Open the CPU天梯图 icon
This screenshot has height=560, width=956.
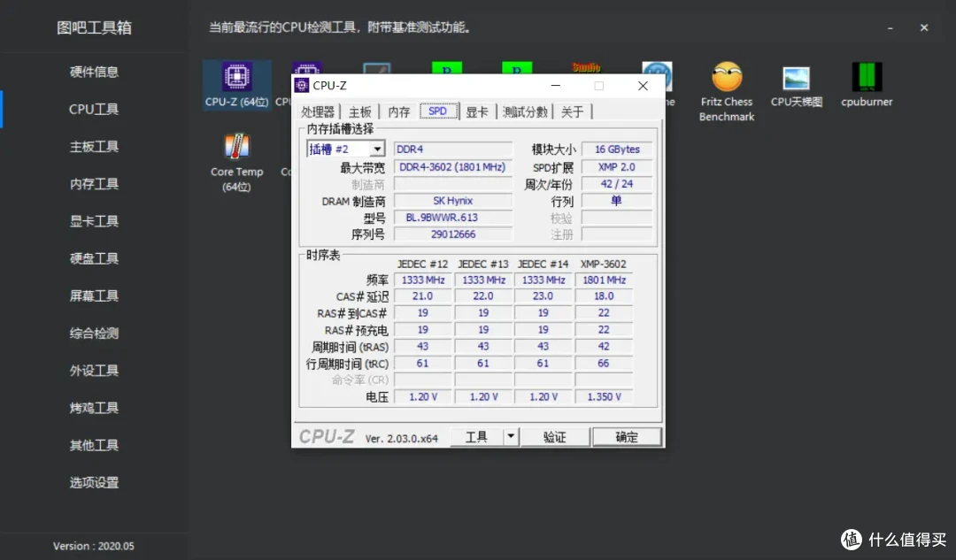tap(797, 85)
